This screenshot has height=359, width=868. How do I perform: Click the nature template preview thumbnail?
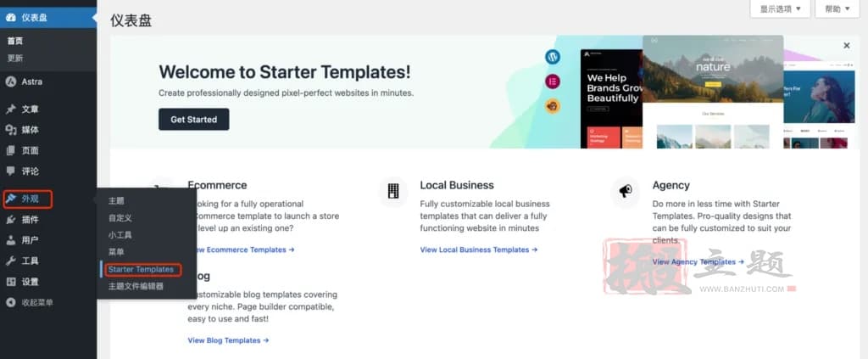click(713, 92)
